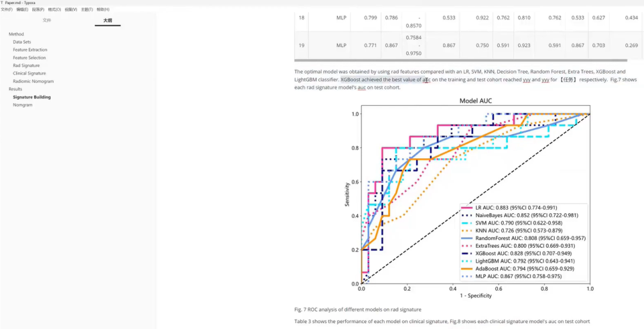Jump to Method heading in outline
This screenshot has height=329, width=644.
[17, 34]
